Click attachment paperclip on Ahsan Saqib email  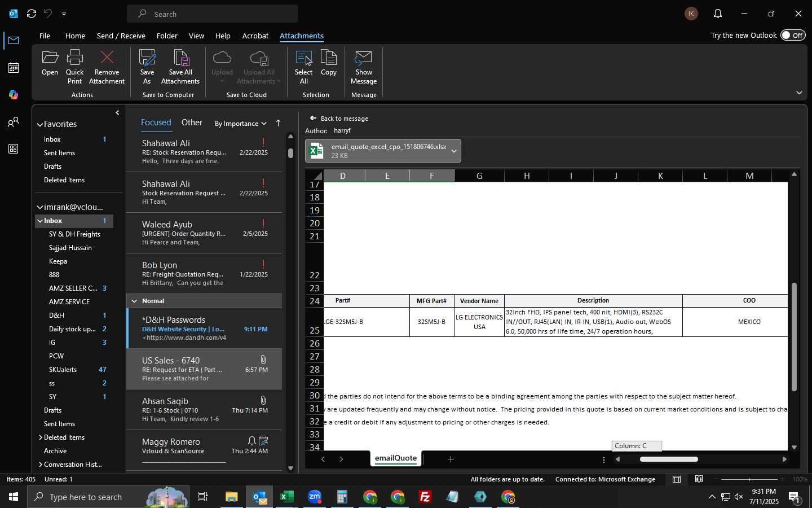[263, 400]
